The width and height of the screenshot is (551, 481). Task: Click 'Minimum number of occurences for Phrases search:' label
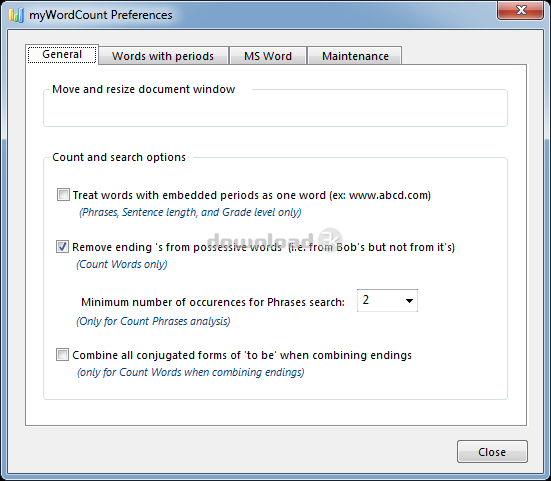[213, 302]
